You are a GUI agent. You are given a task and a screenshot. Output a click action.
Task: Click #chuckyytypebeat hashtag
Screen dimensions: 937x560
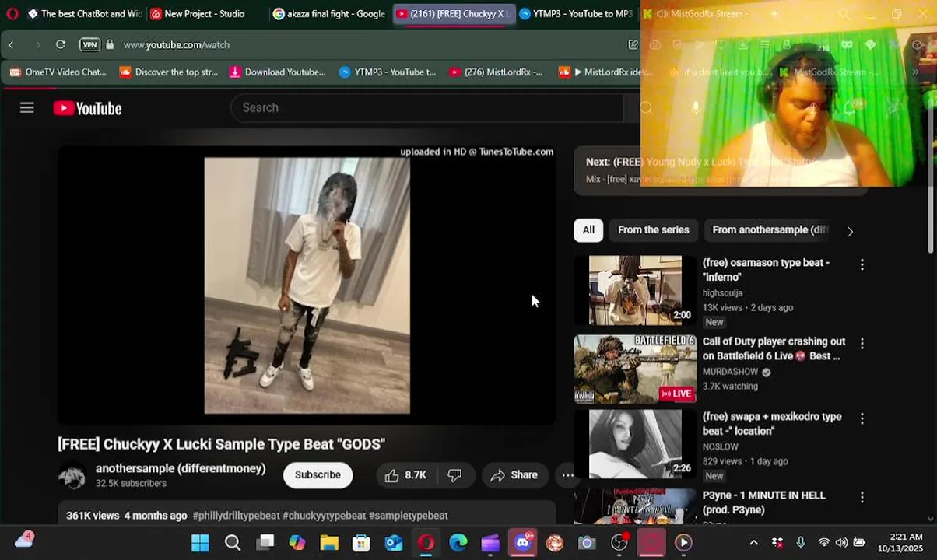coord(325,516)
